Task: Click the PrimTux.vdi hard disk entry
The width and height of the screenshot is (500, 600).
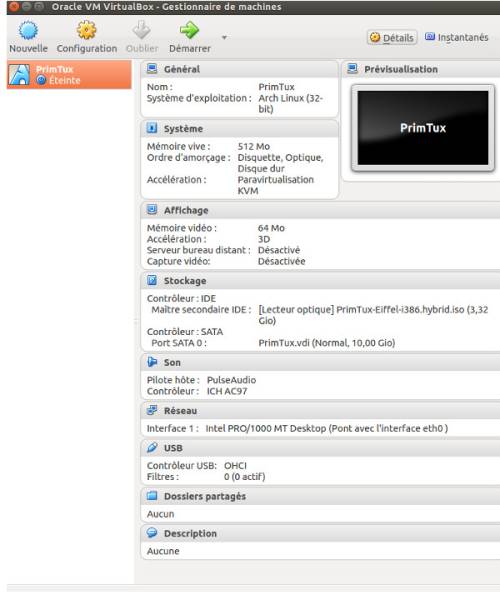Action: (327, 342)
